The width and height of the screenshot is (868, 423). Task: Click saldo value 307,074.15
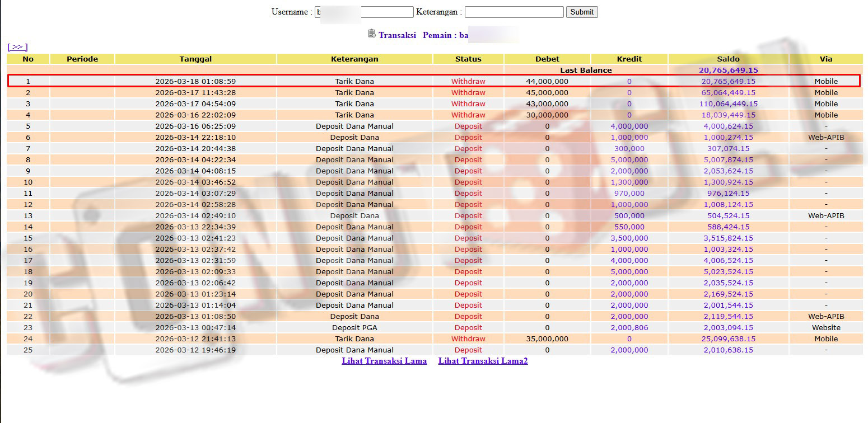pos(728,148)
